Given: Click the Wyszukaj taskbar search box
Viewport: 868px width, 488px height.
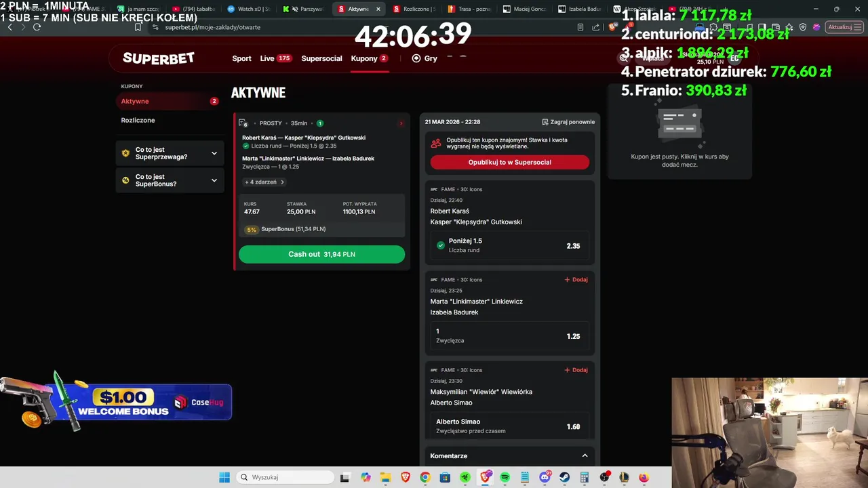Looking at the screenshot, I should pos(285,477).
